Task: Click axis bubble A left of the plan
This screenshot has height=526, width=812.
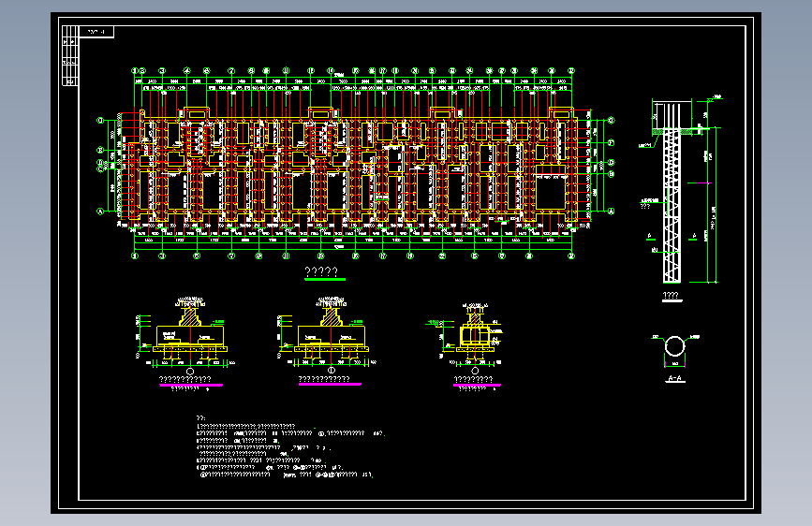Action: (100, 212)
